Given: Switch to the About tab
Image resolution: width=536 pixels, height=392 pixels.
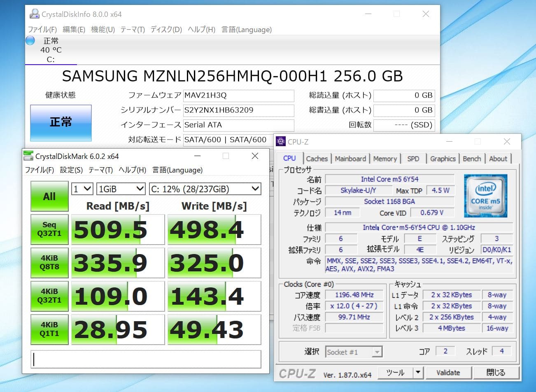Looking at the screenshot, I should point(498,159).
